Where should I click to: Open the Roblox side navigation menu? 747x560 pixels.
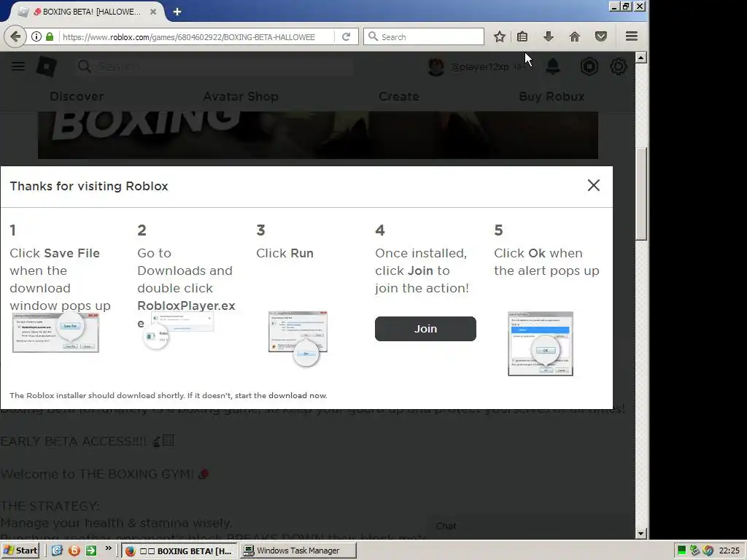click(x=18, y=66)
